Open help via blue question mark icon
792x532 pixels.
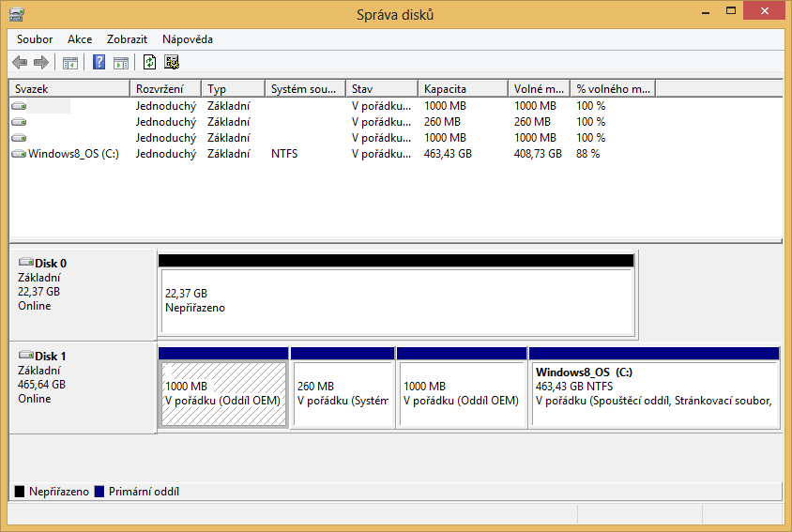point(99,63)
